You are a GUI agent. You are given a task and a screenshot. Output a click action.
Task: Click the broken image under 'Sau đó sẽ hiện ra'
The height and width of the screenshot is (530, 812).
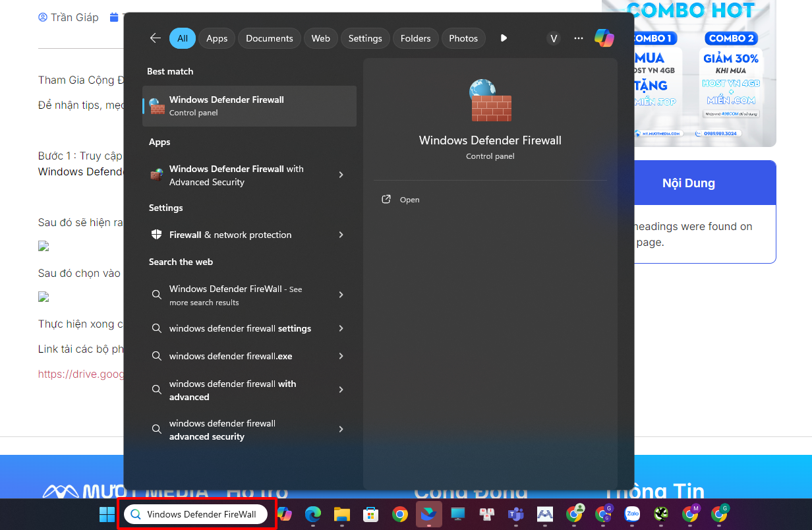pos(43,247)
